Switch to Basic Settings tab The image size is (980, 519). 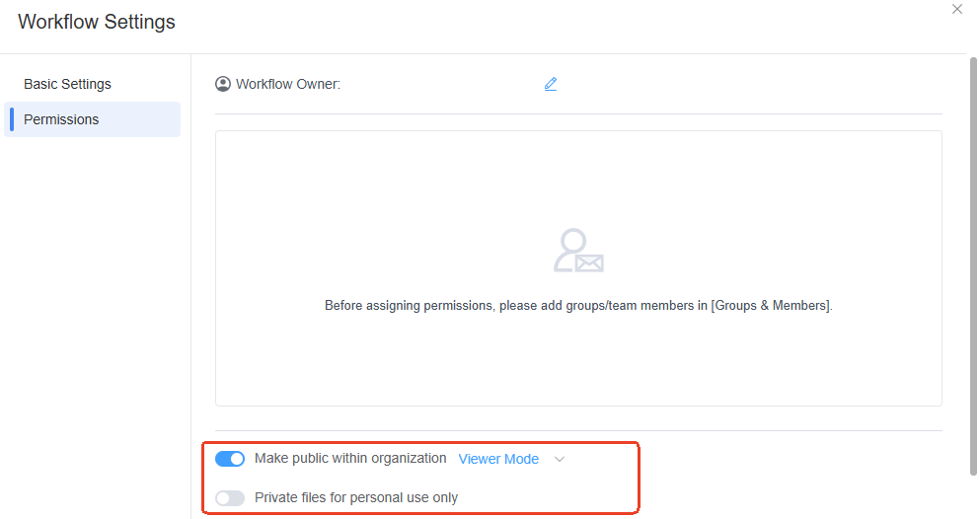pyautogui.click(x=67, y=84)
